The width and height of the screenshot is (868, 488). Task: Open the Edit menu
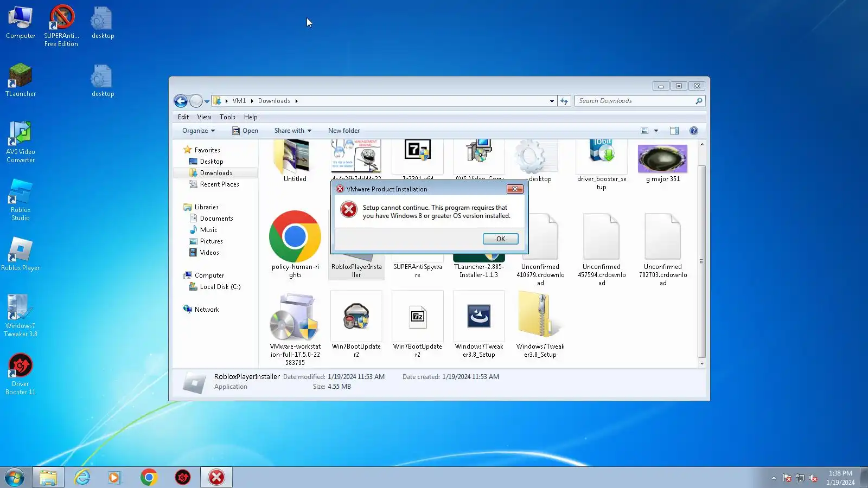[183, 117]
